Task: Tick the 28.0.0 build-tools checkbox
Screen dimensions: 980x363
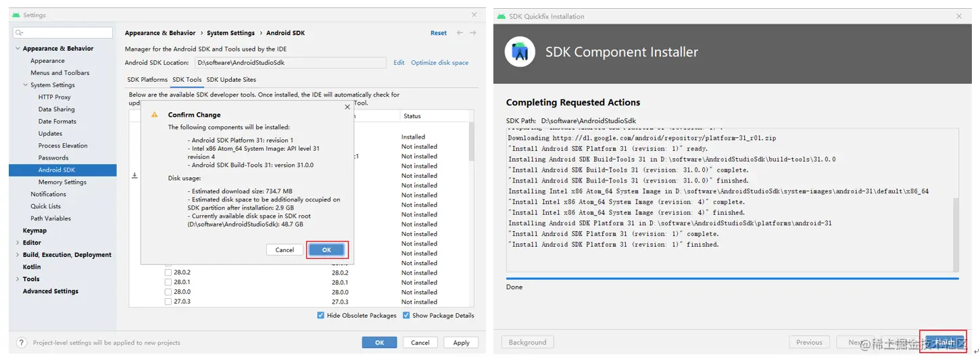Action: pyautogui.click(x=168, y=292)
